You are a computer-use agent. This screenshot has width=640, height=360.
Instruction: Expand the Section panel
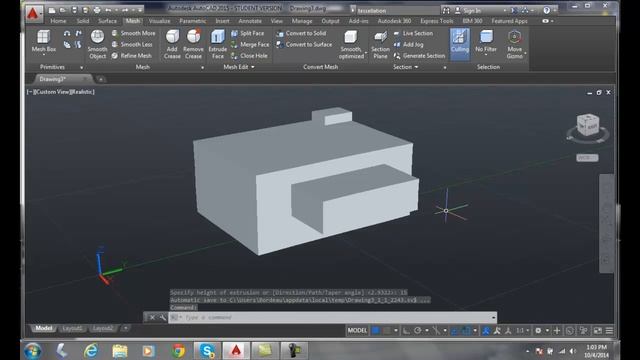[x=405, y=67]
